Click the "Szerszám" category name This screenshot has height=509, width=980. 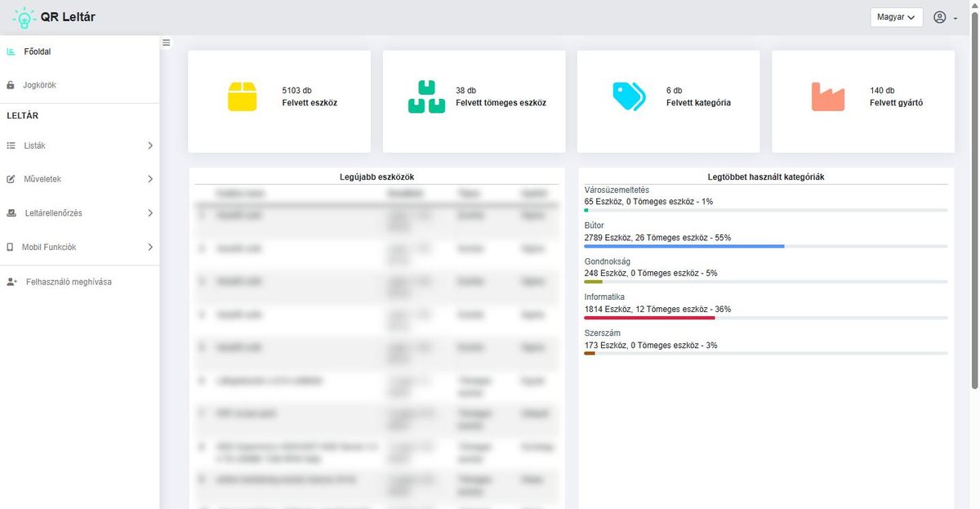pyautogui.click(x=603, y=333)
